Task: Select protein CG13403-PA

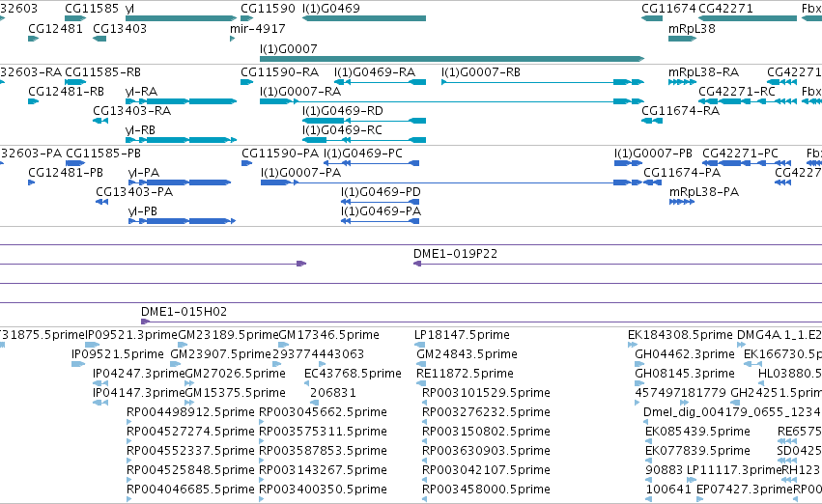Action: point(134,192)
